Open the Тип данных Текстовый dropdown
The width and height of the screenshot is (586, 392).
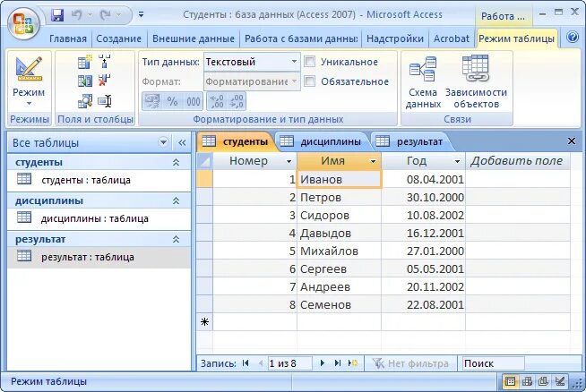[294, 62]
